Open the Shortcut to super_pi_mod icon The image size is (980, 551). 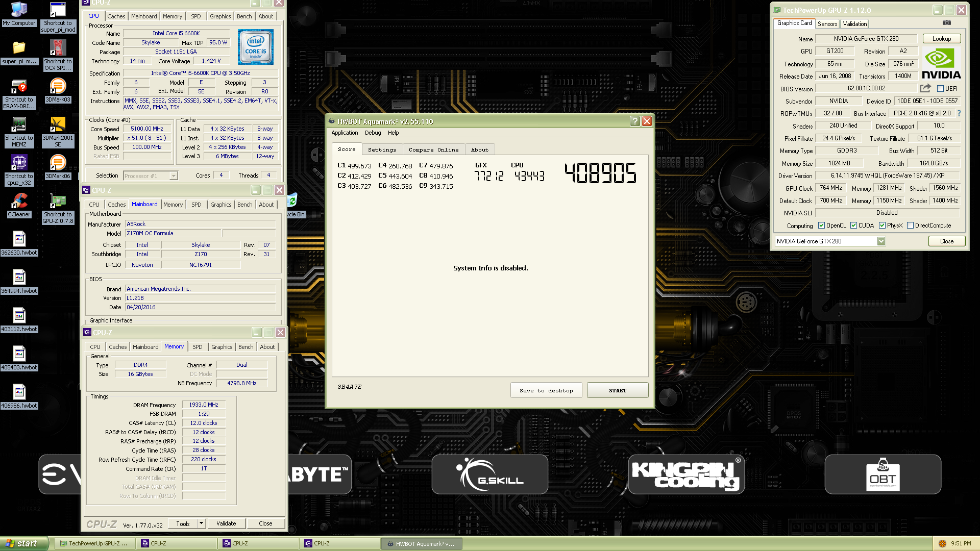(58, 17)
